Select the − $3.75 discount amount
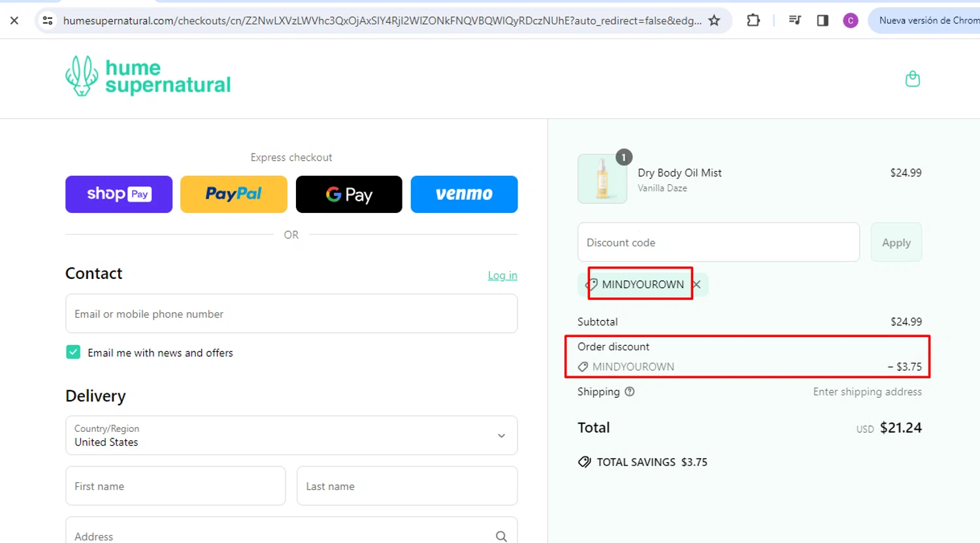980x543 pixels. 905,367
